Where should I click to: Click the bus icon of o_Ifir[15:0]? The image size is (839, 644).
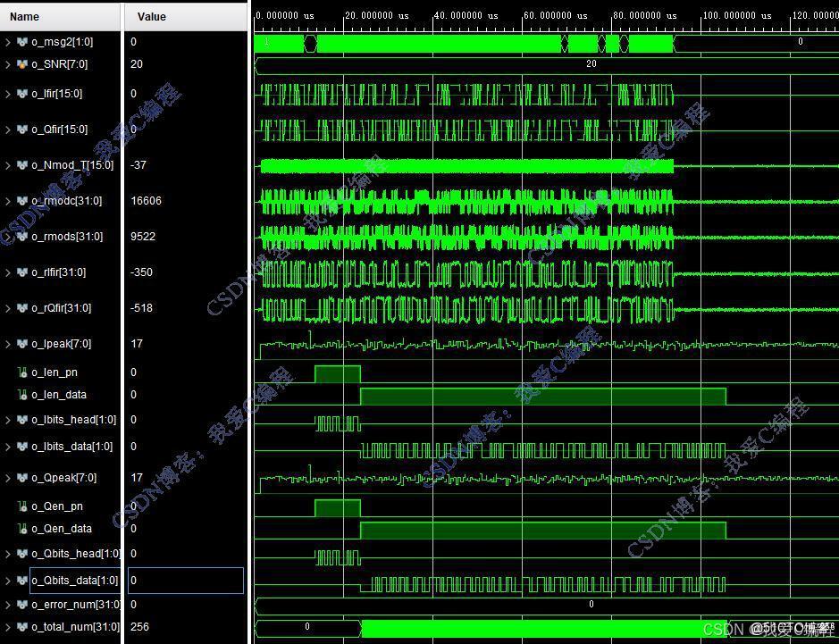pyautogui.click(x=22, y=94)
